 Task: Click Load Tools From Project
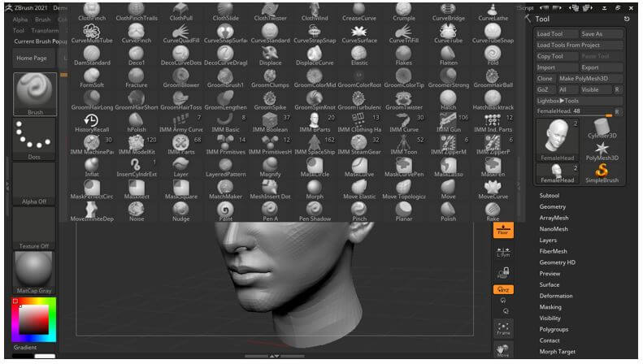(x=579, y=45)
